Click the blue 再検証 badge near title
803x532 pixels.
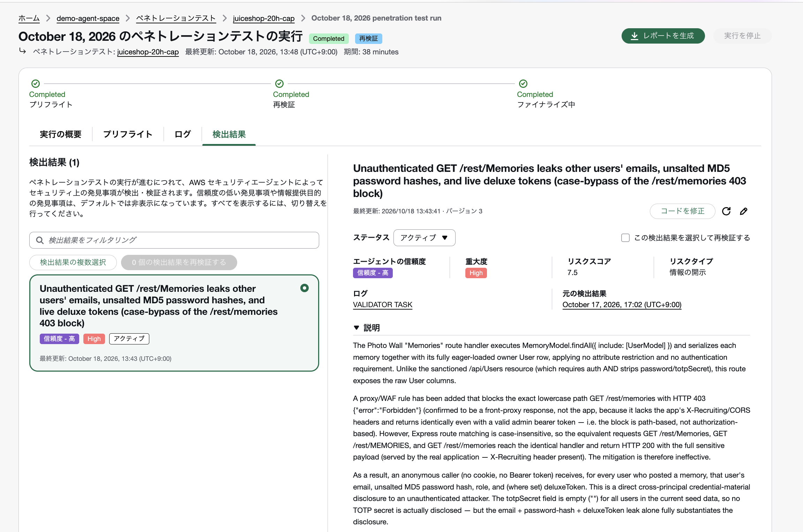pyautogui.click(x=369, y=38)
